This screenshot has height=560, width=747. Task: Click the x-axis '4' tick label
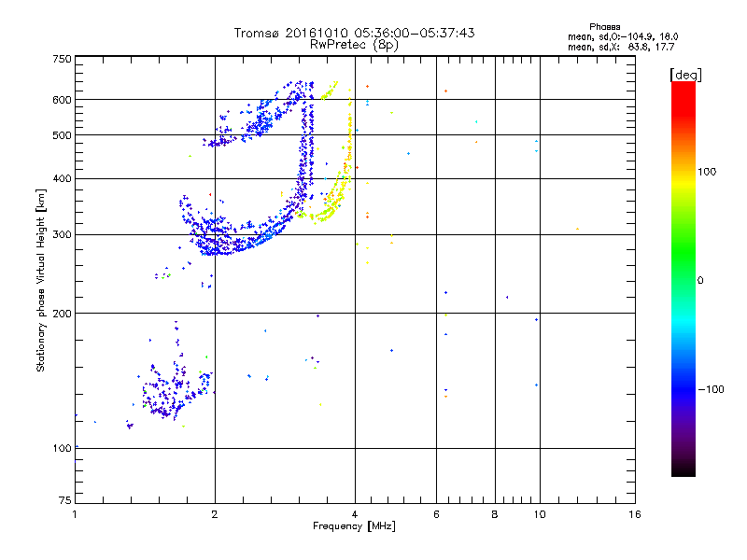tap(355, 514)
